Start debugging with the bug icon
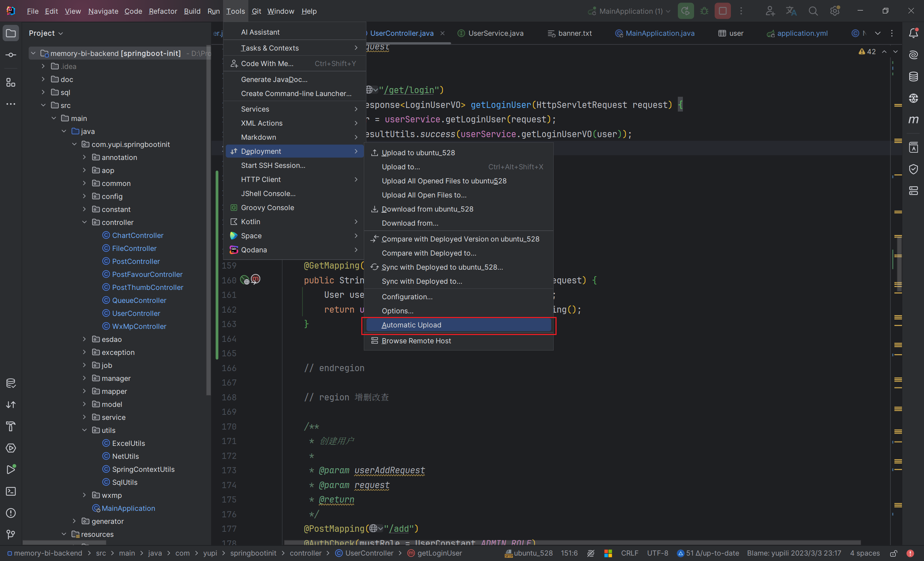This screenshot has width=924, height=561. (x=704, y=11)
